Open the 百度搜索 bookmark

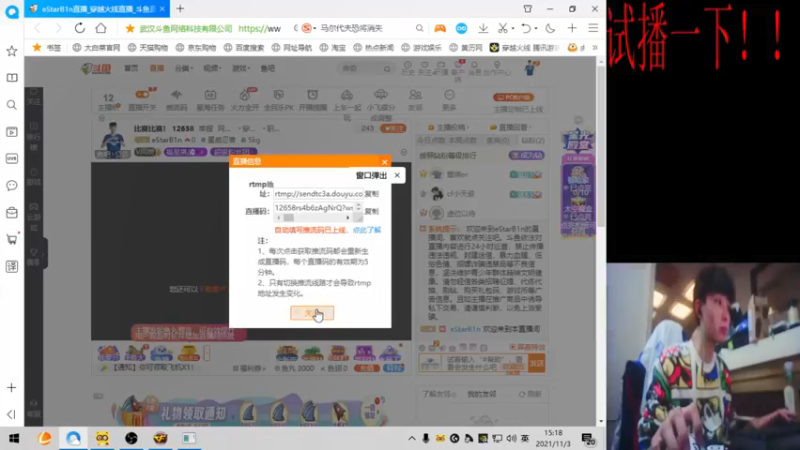pyautogui.click(x=244, y=47)
